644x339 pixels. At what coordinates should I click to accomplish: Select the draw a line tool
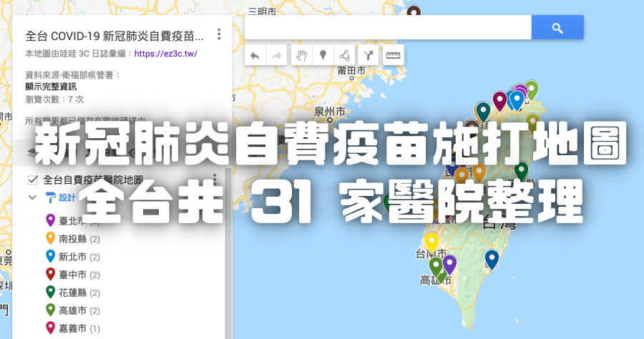[345, 55]
